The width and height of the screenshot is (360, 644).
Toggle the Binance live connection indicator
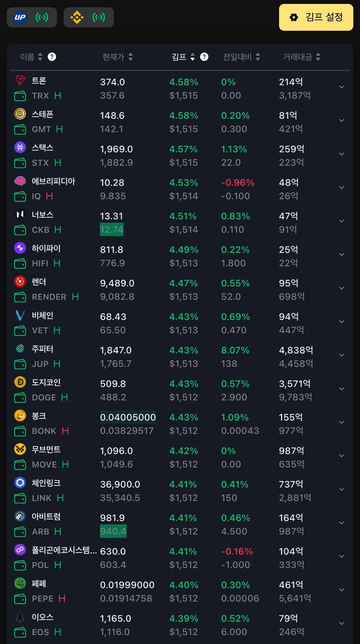pos(100,18)
